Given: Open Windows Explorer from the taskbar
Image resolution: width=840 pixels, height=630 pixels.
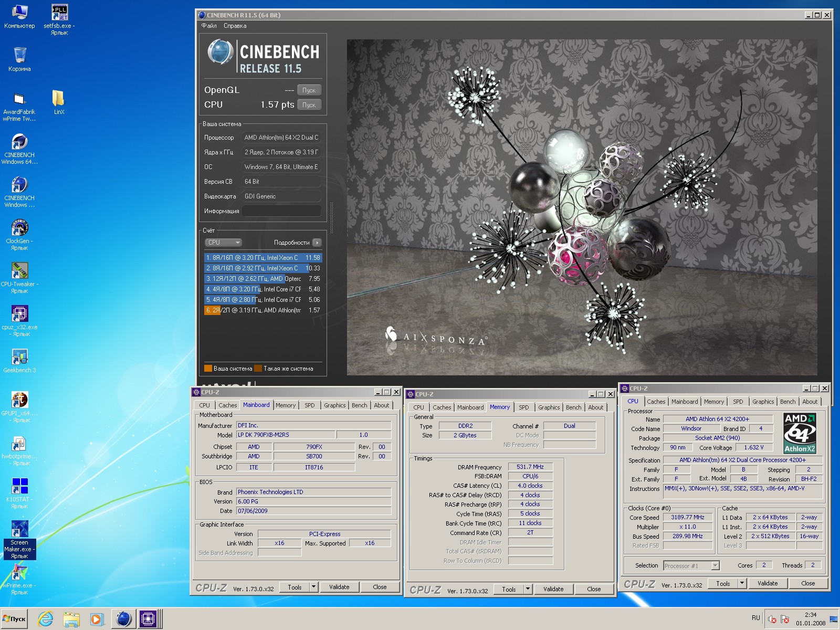Looking at the screenshot, I should tap(71, 619).
